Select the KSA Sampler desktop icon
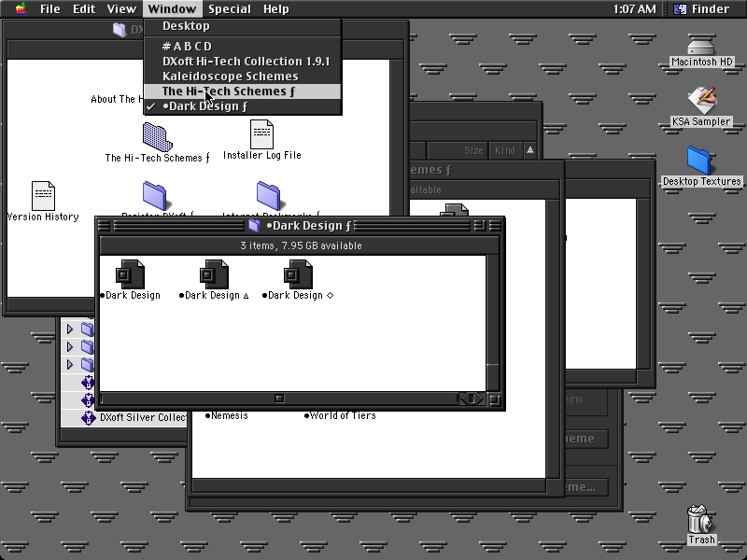Image resolution: width=747 pixels, height=560 pixels. [x=701, y=101]
